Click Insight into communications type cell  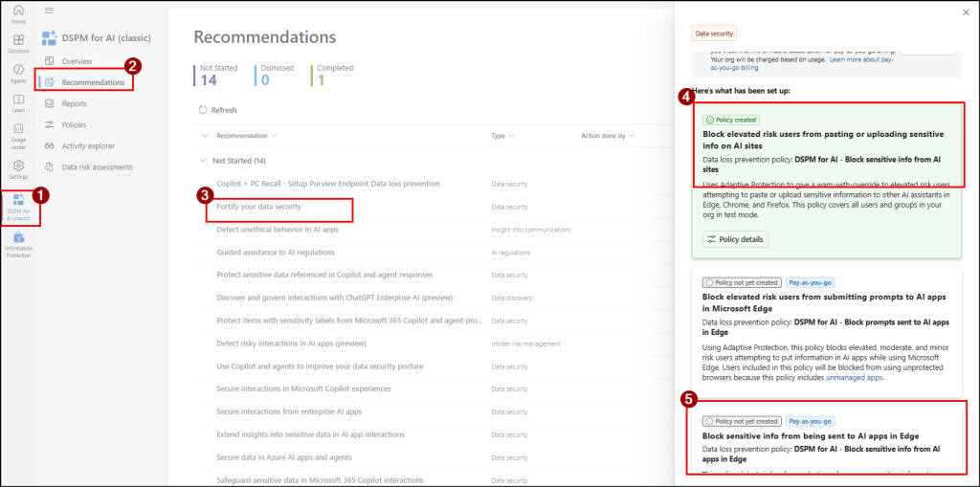click(x=530, y=230)
